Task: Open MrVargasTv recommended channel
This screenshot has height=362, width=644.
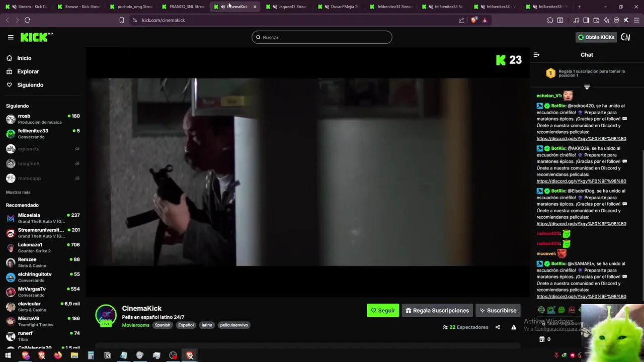Action: pyautogui.click(x=43, y=292)
